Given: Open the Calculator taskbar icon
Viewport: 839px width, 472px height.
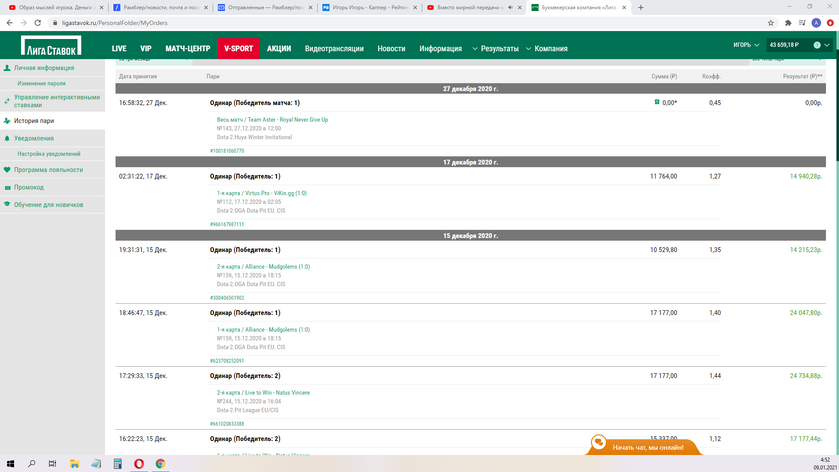Looking at the screenshot, I should (118, 463).
